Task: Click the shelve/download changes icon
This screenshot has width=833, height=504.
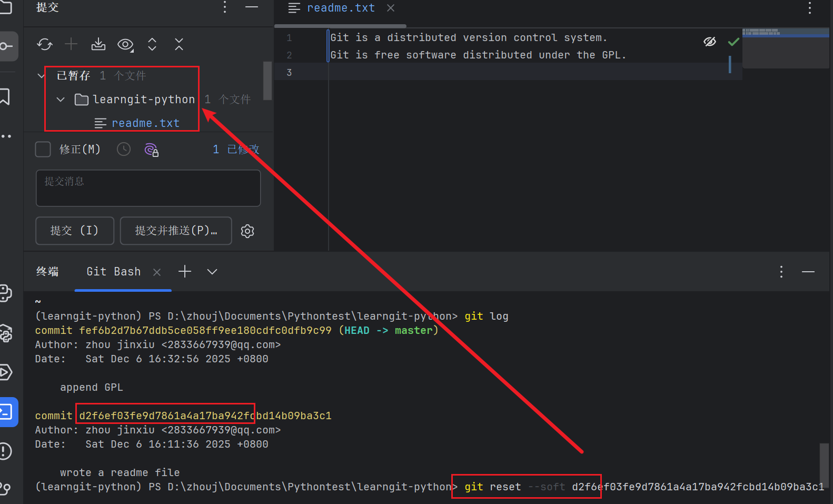Action: [98, 44]
